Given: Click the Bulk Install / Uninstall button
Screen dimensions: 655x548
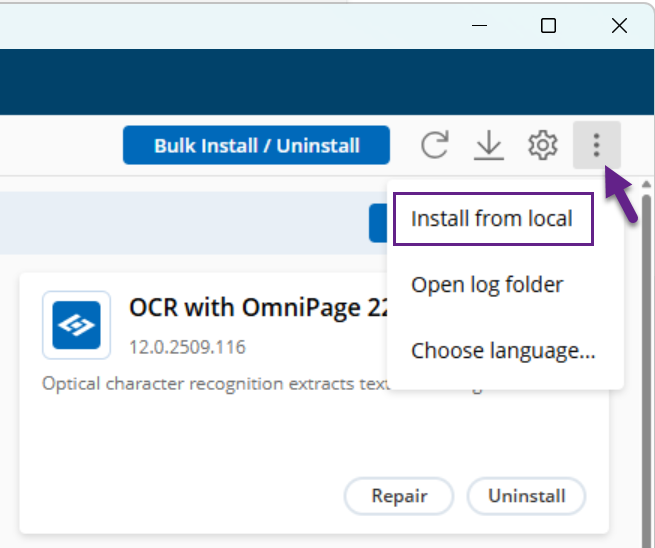Looking at the screenshot, I should point(256,146).
